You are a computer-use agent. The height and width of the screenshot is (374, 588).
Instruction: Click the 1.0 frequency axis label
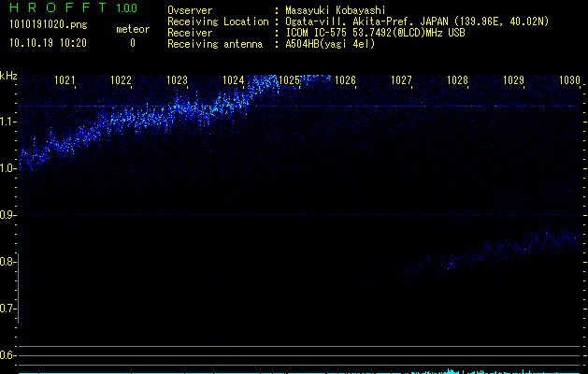7,168
